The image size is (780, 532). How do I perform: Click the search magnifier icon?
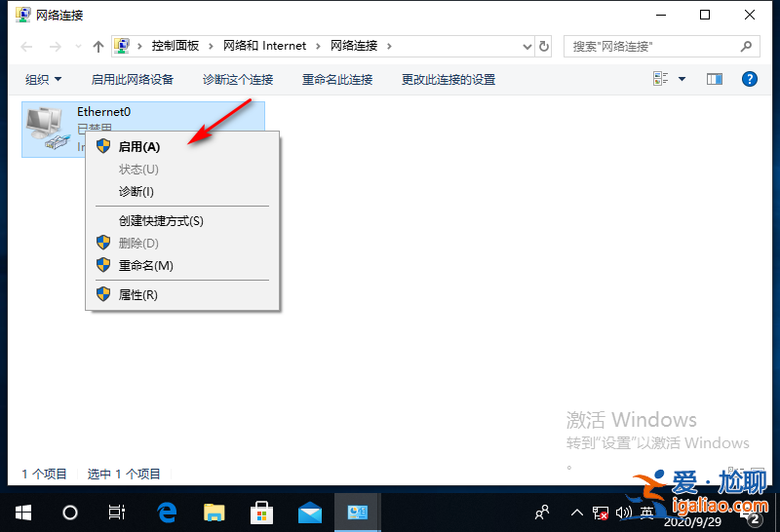pyautogui.click(x=746, y=46)
